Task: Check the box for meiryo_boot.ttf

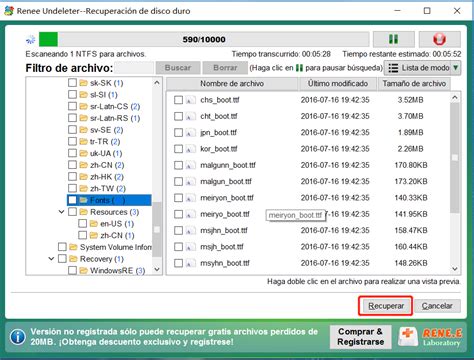Action: 179,214
